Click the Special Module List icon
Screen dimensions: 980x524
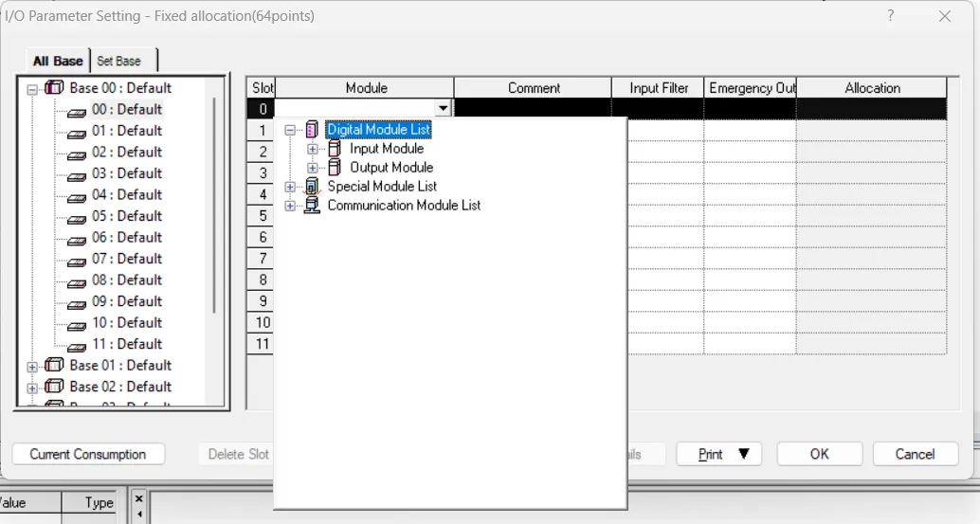[312, 186]
